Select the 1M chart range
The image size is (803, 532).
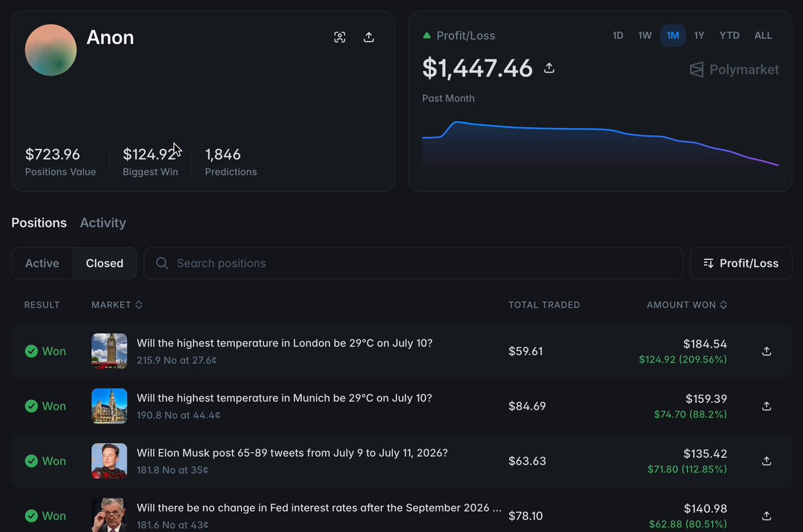pyautogui.click(x=673, y=35)
